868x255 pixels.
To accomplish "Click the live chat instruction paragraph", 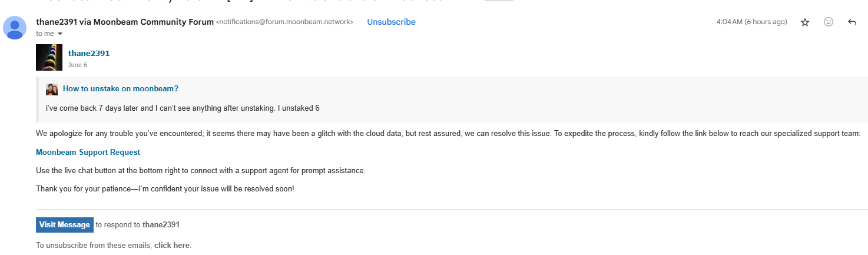I will point(201,170).
